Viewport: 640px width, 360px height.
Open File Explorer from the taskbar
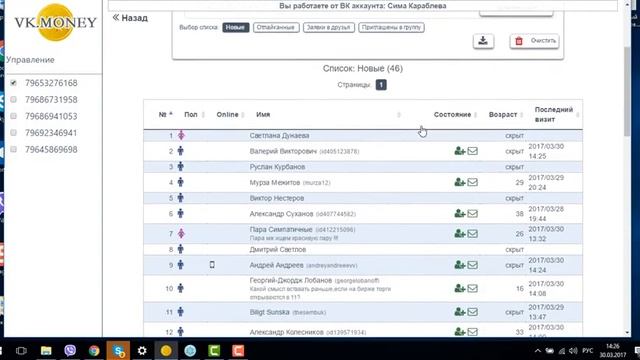(46, 350)
